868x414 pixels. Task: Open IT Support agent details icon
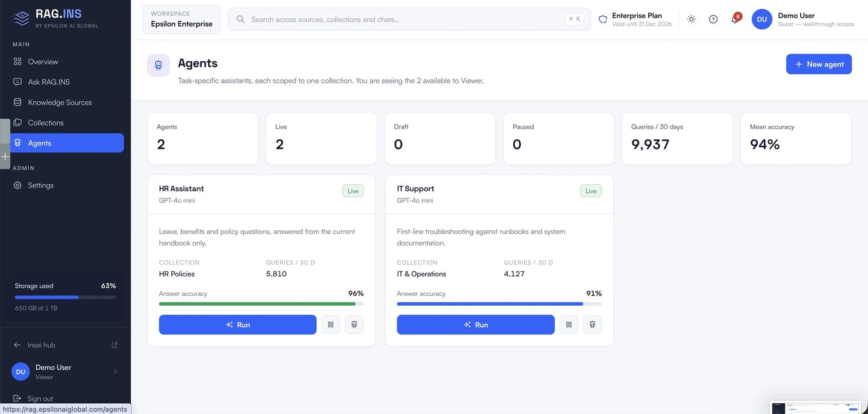pos(592,325)
